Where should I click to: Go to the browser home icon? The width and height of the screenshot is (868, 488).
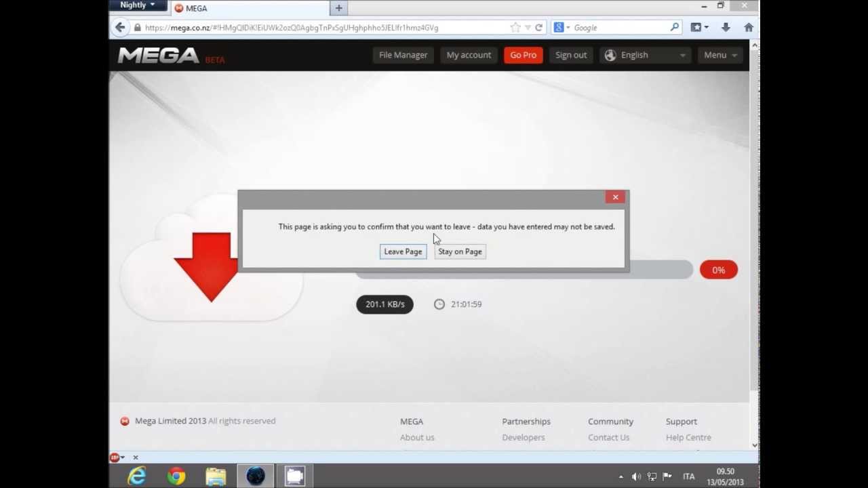coord(749,28)
